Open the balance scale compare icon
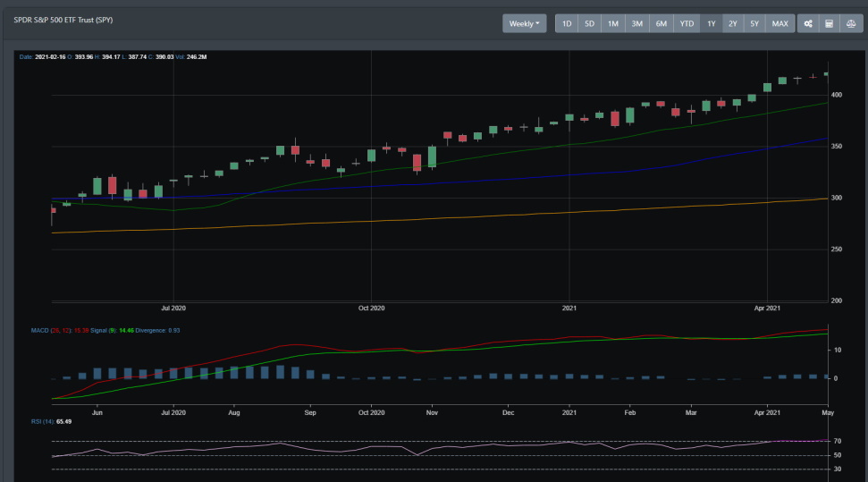The image size is (868, 482). click(x=851, y=24)
